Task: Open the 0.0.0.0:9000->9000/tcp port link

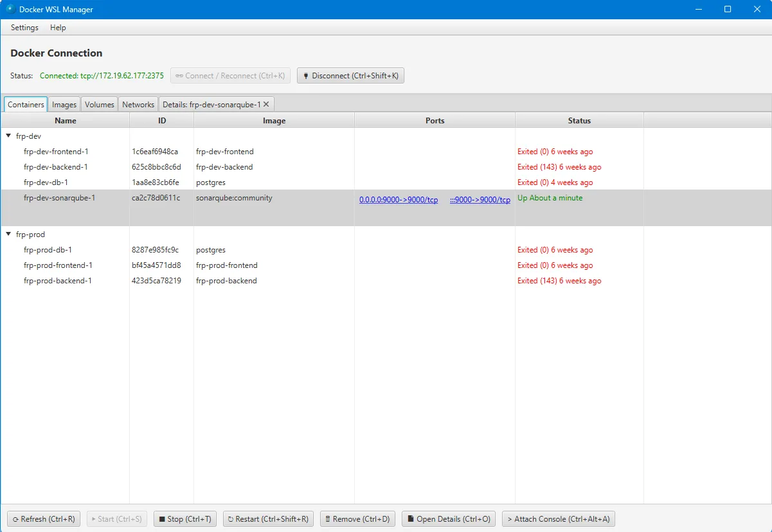Action: 399,200
